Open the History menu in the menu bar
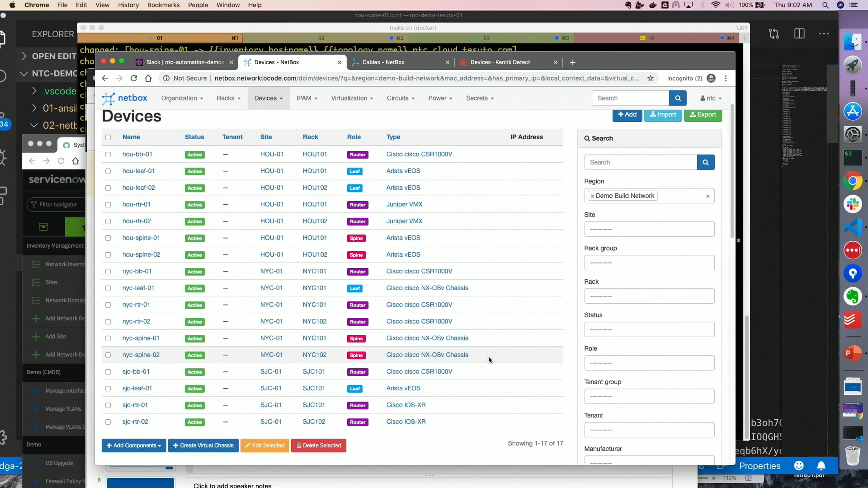Viewport: 868px width, 488px height. point(128,5)
